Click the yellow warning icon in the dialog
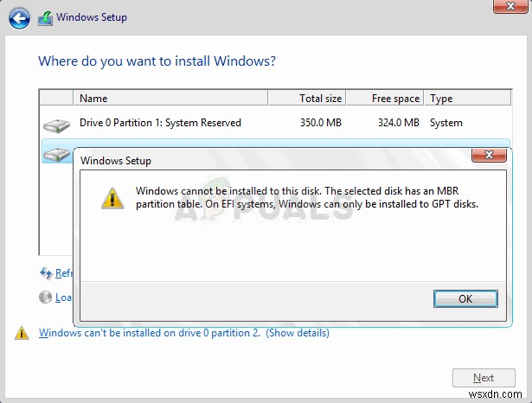Image resolution: width=532 pixels, height=403 pixels. [x=112, y=198]
